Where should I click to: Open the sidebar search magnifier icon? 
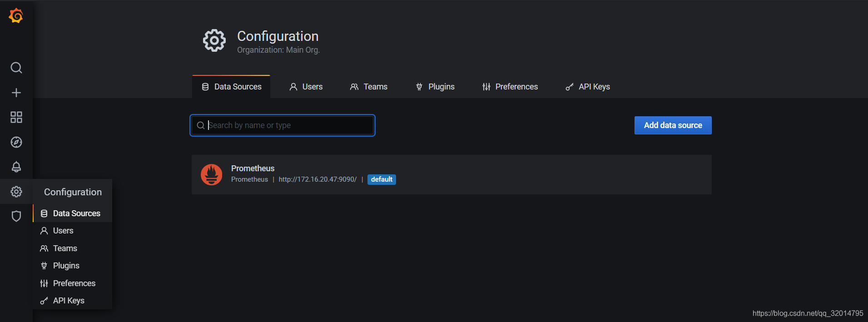coord(16,68)
